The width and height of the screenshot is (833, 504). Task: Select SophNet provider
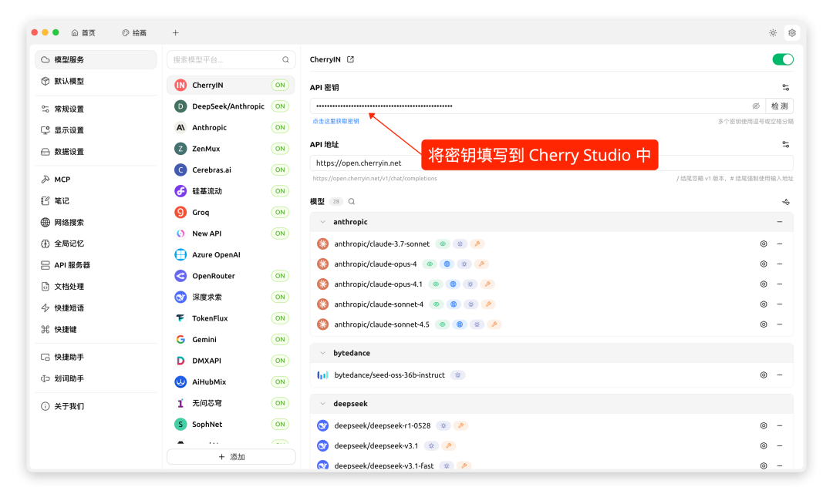pyautogui.click(x=231, y=425)
